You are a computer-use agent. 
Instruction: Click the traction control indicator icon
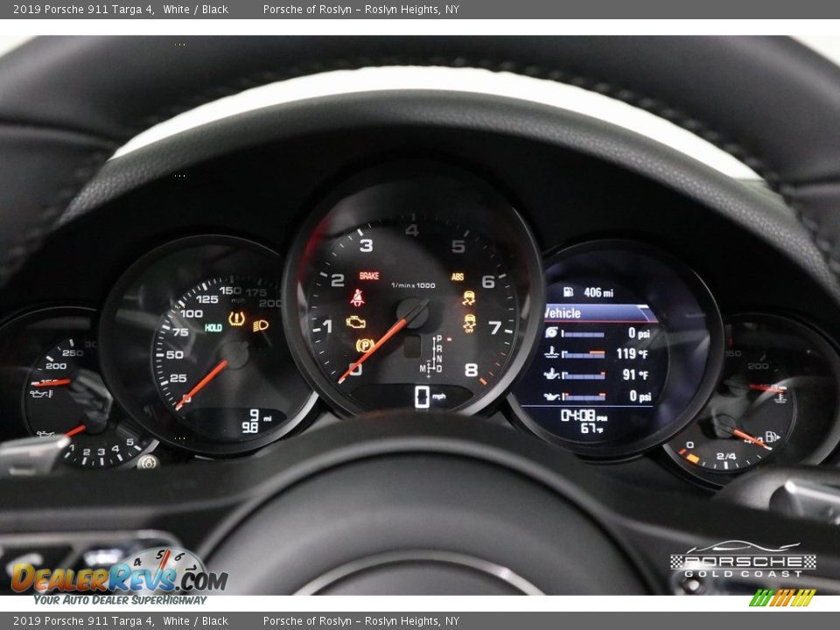[x=469, y=298]
